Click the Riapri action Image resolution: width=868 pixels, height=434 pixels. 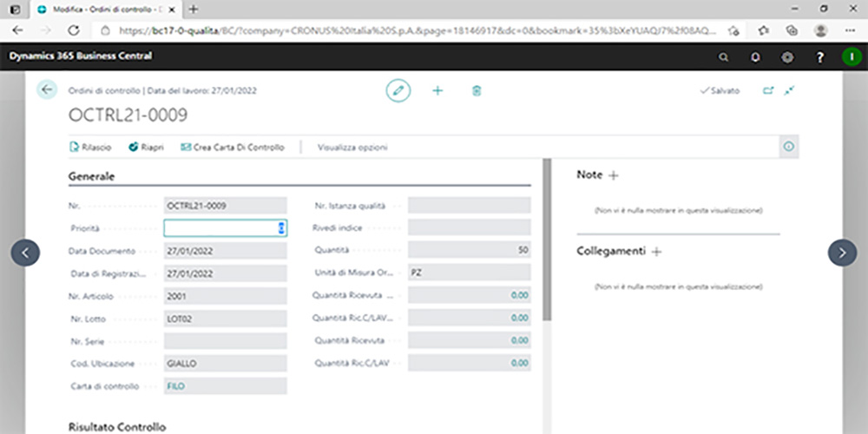pyautogui.click(x=149, y=148)
